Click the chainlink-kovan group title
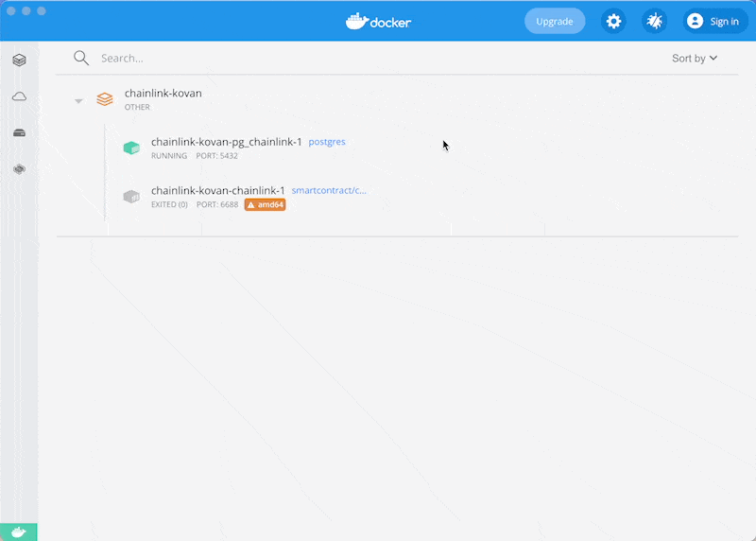Image resolution: width=756 pixels, height=541 pixels. point(163,93)
